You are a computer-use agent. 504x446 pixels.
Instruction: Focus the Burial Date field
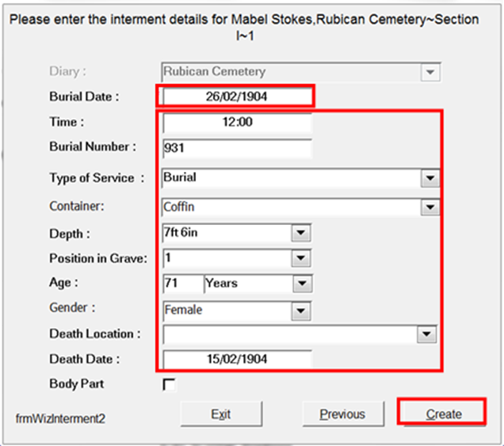(x=237, y=97)
